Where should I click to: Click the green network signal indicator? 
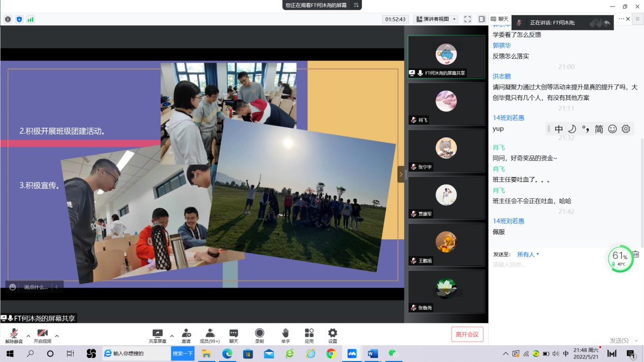30,19
